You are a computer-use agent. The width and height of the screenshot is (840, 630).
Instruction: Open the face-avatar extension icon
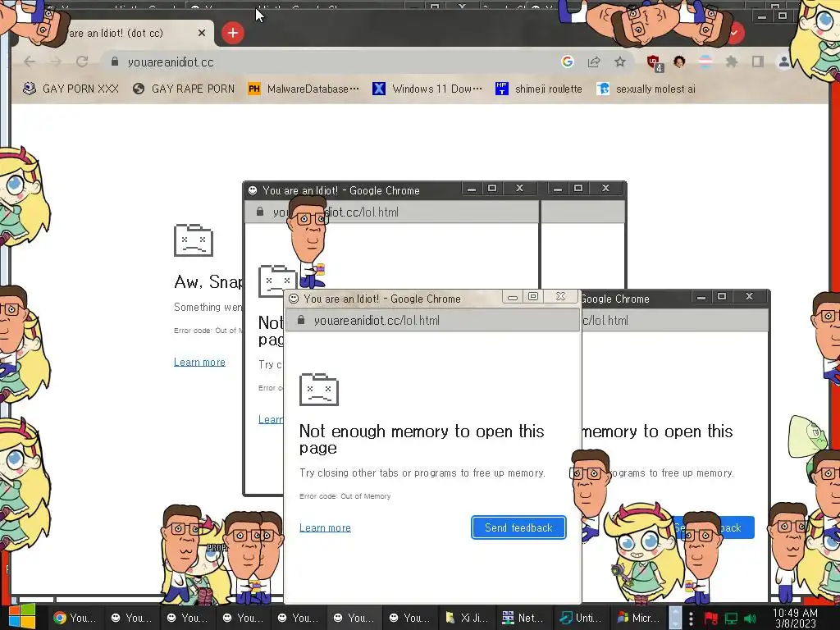(679, 62)
